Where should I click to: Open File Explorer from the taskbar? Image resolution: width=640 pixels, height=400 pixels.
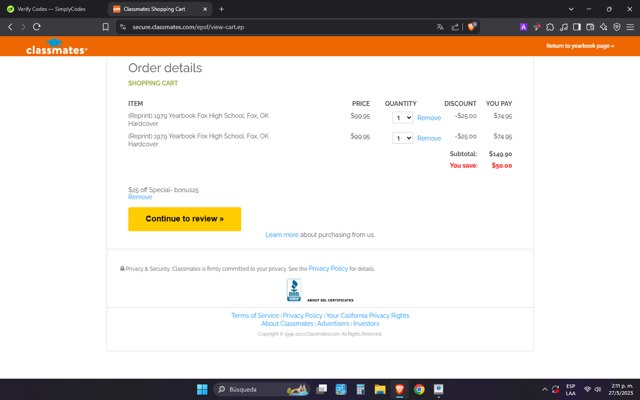380,389
